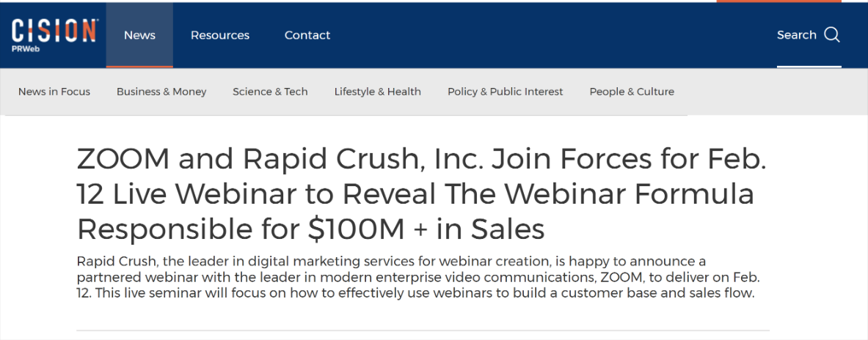This screenshot has width=868, height=340.
Task: Click the Cision logo
Action: [54, 31]
